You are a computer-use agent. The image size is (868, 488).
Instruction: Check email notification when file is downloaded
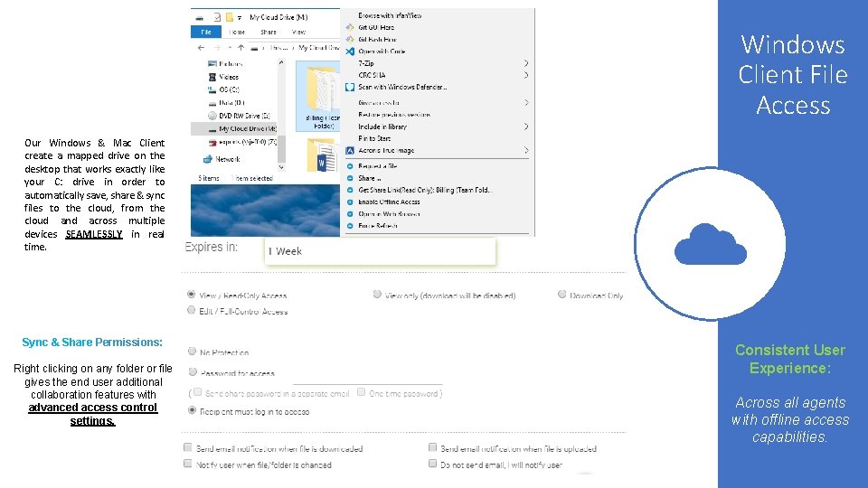pos(188,447)
